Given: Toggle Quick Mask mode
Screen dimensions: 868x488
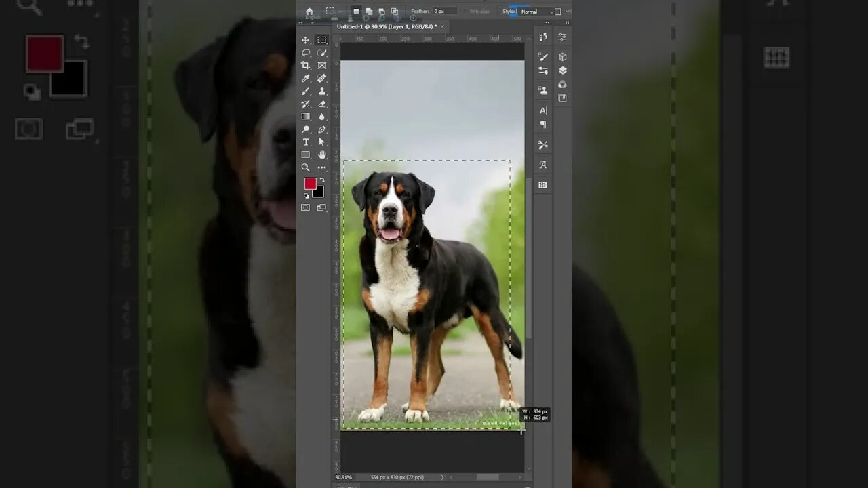Looking at the screenshot, I should (x=306, y=207).
